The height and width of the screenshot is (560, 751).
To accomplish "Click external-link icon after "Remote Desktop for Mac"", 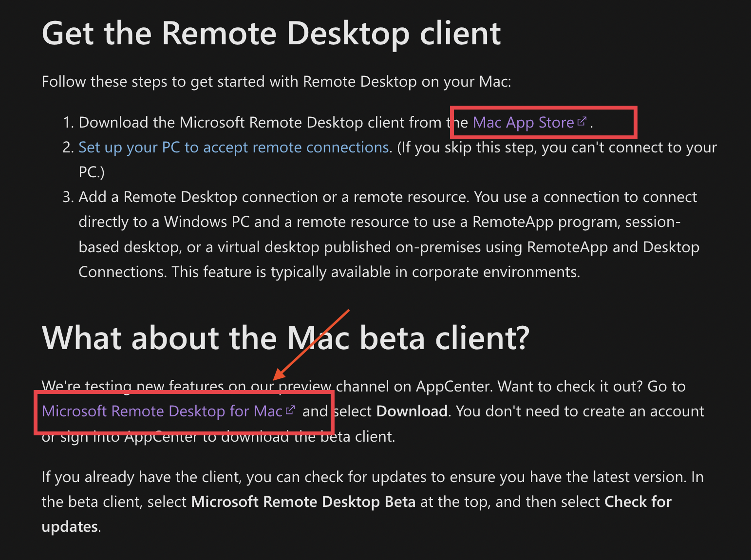I will coord(290,410).
